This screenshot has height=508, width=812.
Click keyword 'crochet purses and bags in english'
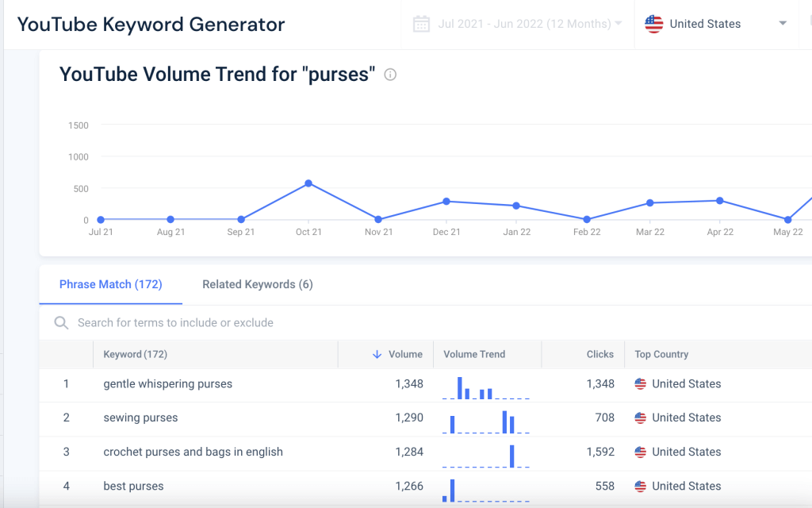tap(193, 452)
